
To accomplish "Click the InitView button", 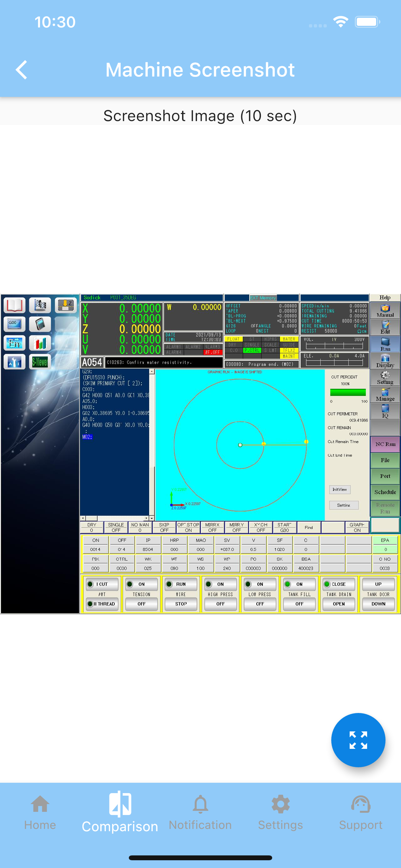I will (340, 489).
